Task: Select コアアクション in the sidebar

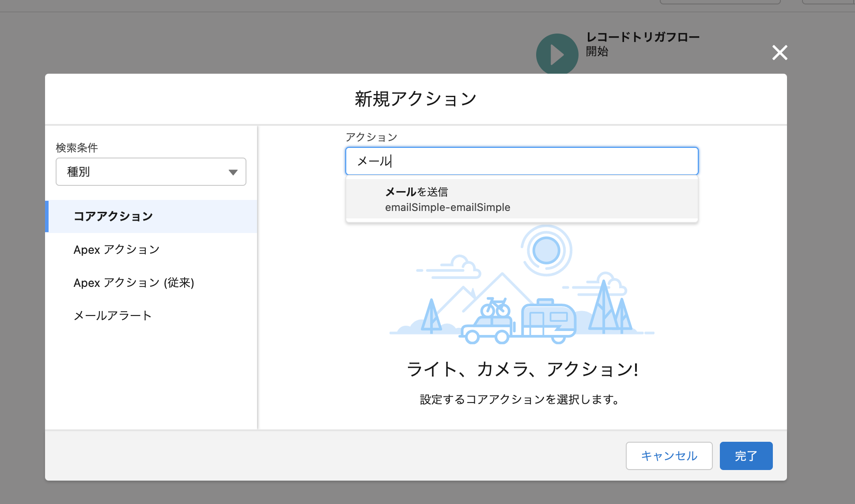Action: [x=113, y=216]
